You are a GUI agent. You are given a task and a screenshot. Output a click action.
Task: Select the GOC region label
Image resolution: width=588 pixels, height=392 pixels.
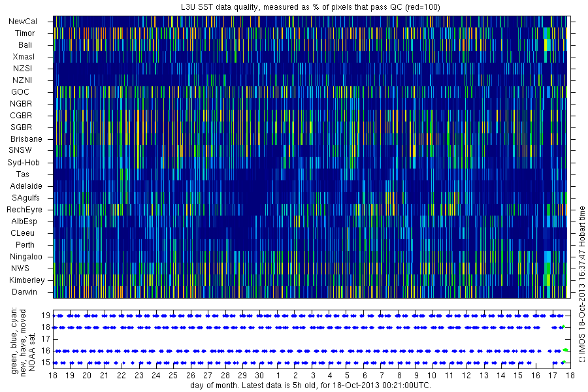click(x=20, y=92)
